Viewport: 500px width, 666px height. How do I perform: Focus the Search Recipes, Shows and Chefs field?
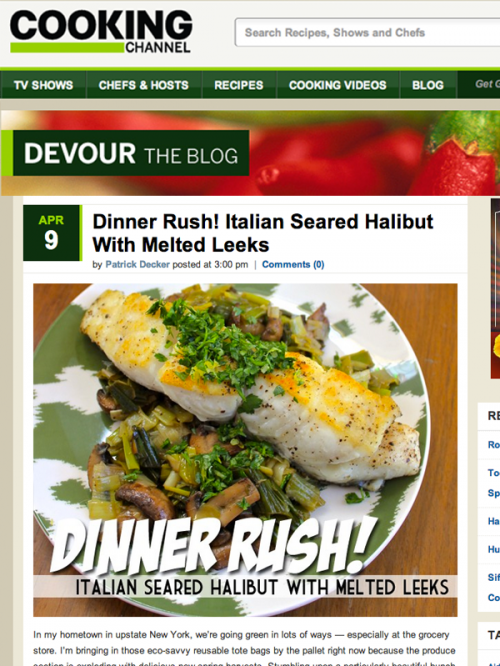[x=367, y=32]
